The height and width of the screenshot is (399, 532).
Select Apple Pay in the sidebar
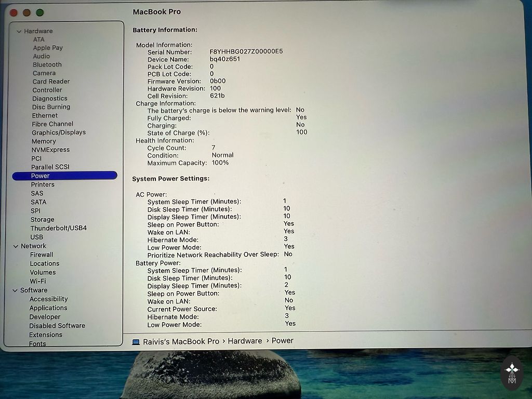48,48
